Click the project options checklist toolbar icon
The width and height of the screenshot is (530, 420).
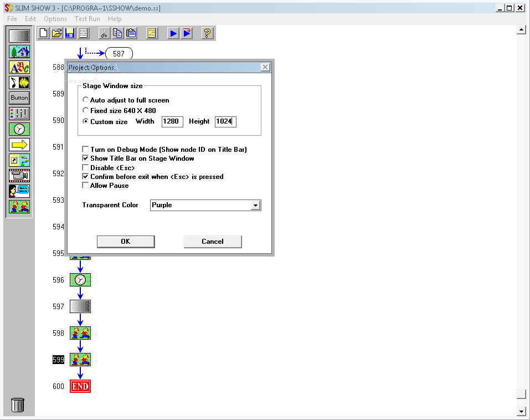[152, 33]
